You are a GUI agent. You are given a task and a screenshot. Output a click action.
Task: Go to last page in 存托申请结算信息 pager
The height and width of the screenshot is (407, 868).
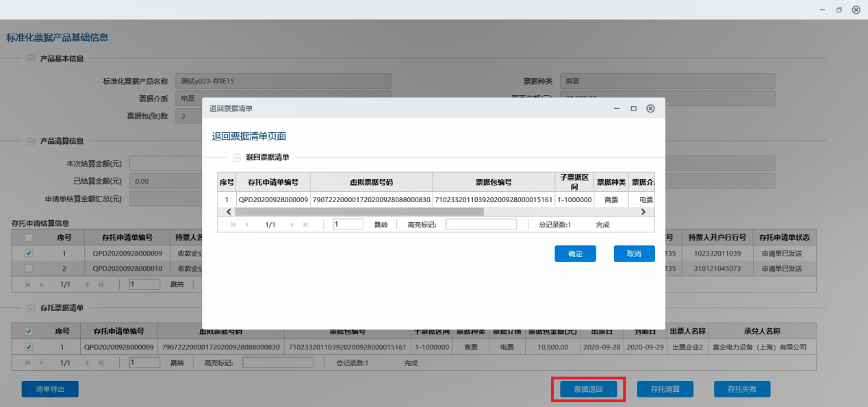(101, 284)
